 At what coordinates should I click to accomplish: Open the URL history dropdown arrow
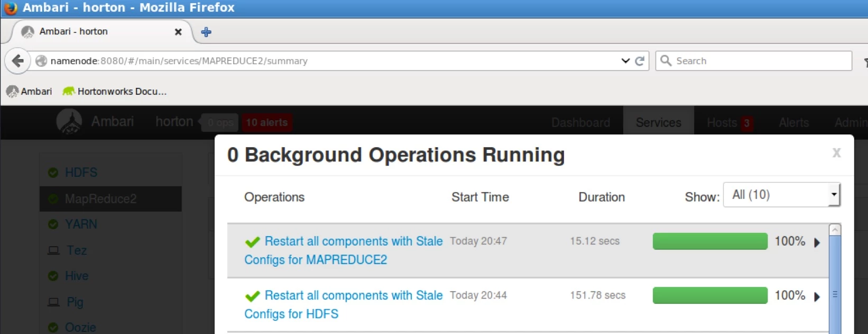click(625, 61)
